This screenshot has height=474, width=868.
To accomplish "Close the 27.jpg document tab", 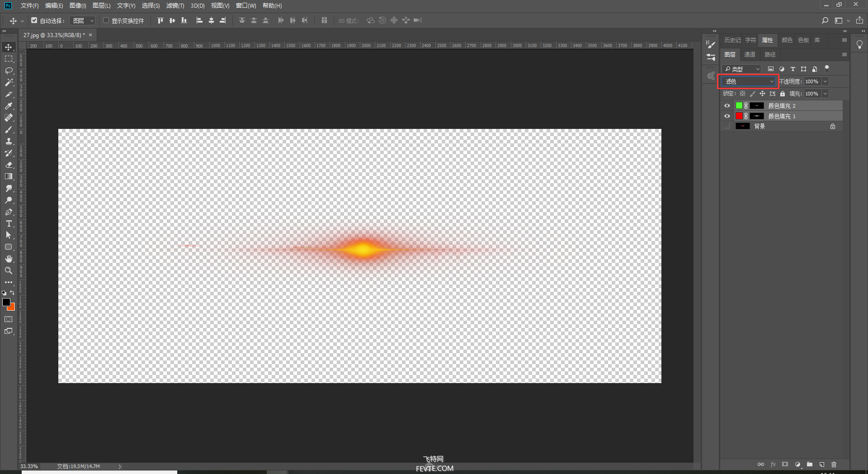I will pos(90,35).
